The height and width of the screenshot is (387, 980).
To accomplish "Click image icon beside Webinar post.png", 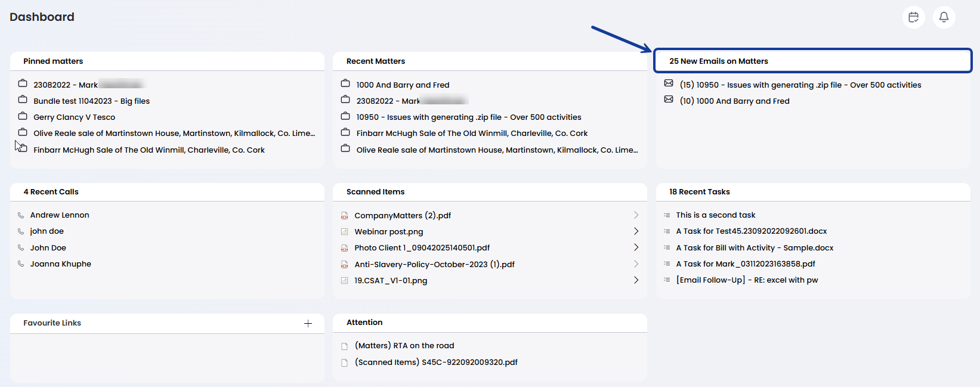I will 344,232.
